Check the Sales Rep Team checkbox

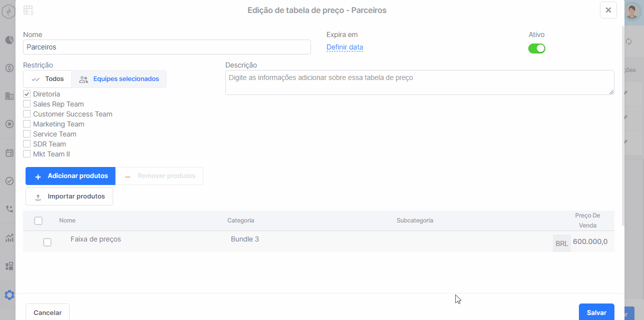tap(27, 104)
